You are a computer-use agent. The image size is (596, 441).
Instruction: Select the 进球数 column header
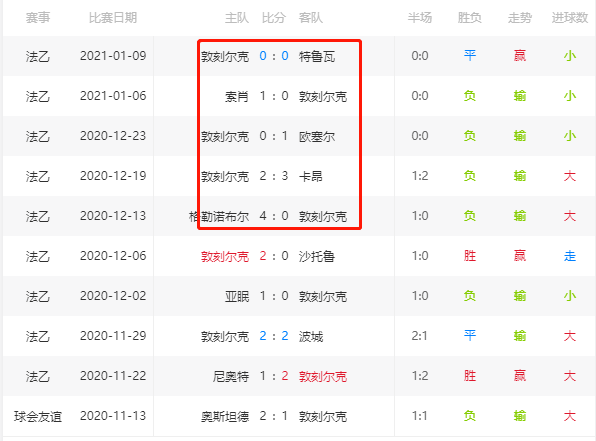pos(570,18)
